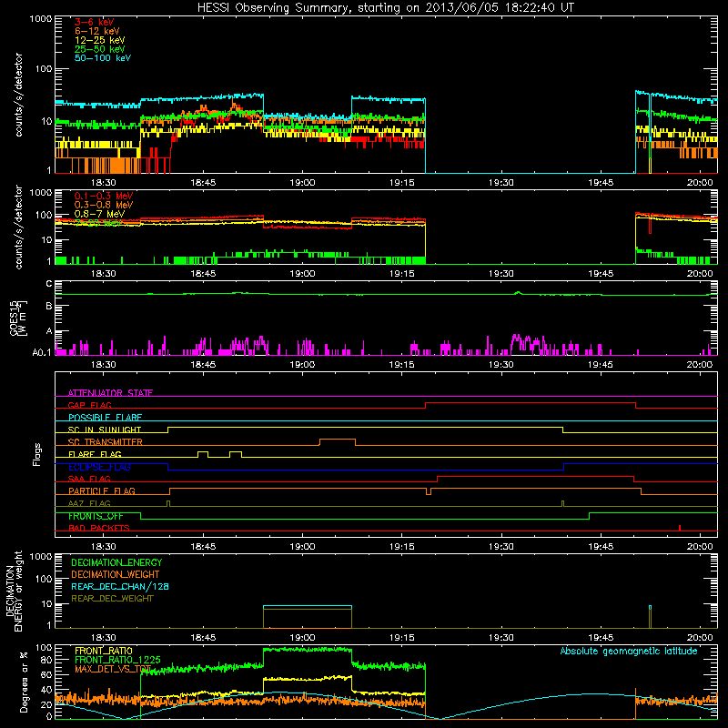Image resolution: width=728 pixels, height=728 pixels.
Task: Select the C class tick label on GOES panel
Action: point(49,283)
